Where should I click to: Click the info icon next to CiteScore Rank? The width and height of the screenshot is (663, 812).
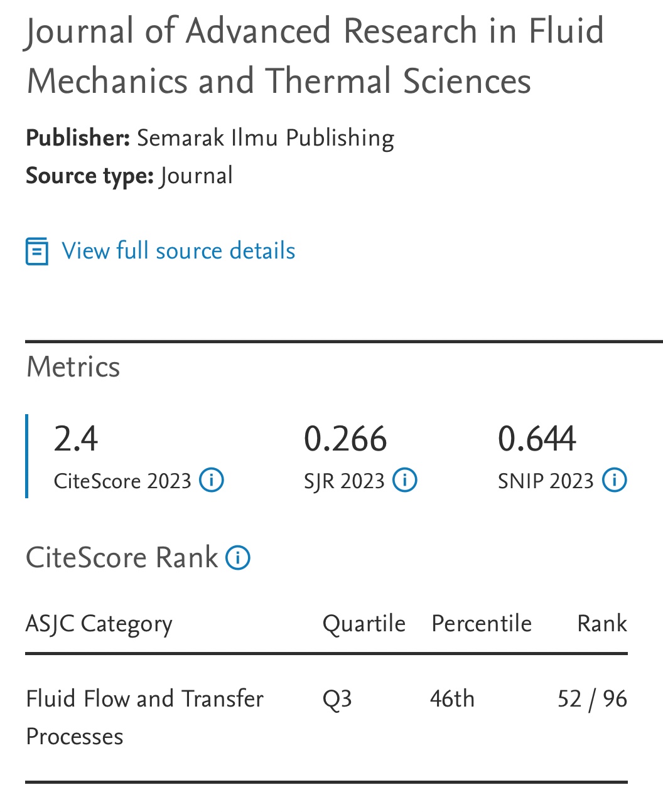[x=238, y=557]
